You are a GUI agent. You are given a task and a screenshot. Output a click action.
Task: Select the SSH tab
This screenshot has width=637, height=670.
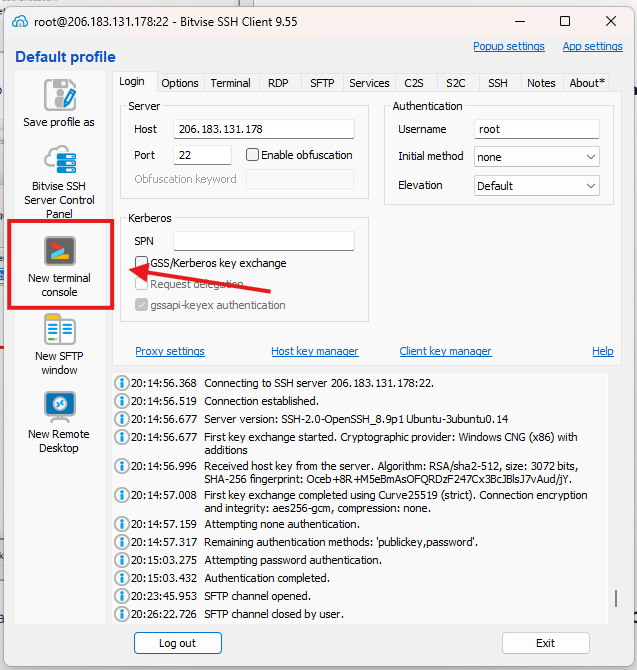tap(498, 83)
